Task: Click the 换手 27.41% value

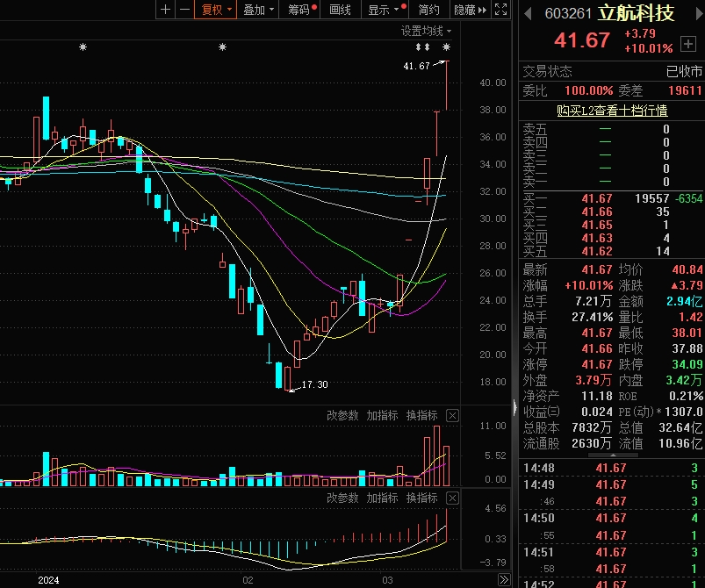Action: coord(592,317)
